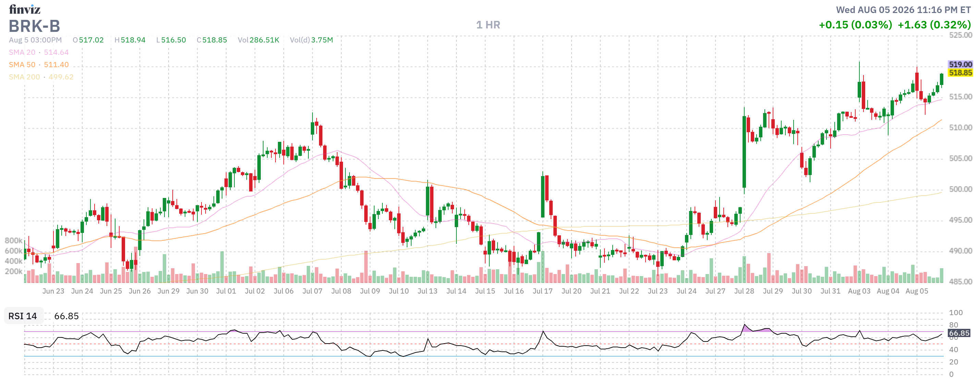Click the Vol(d) 3.75M reading
This screenshot has width=980, height=385.
(311, 40)
